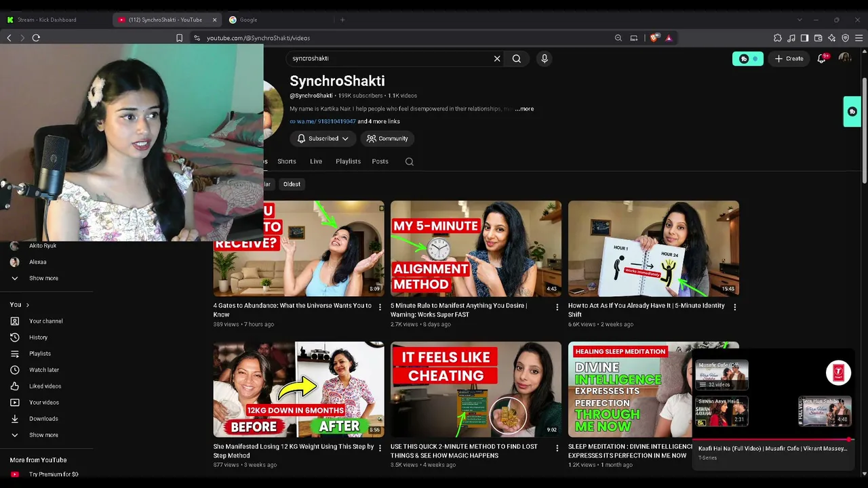Open the Shorts channel tab
This screenshot has height=488, width=868.
(x=286, y=161)
